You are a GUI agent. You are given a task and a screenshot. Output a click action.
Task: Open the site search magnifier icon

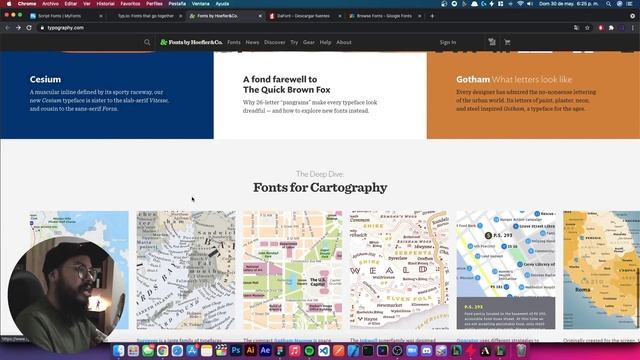coord(147,42)
